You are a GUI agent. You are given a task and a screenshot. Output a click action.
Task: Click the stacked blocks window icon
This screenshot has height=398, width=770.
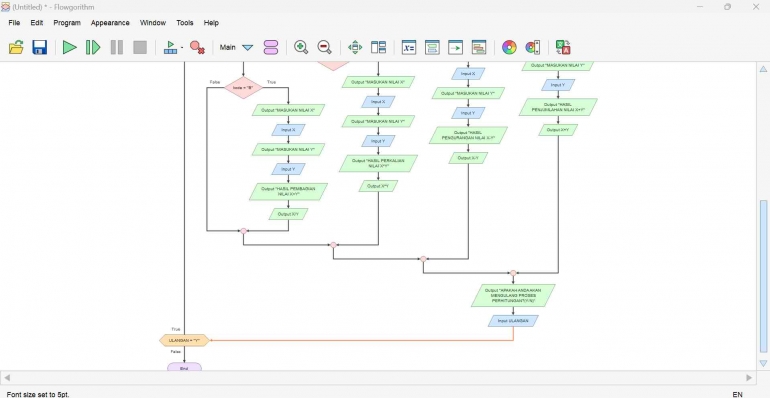(479, 47)
